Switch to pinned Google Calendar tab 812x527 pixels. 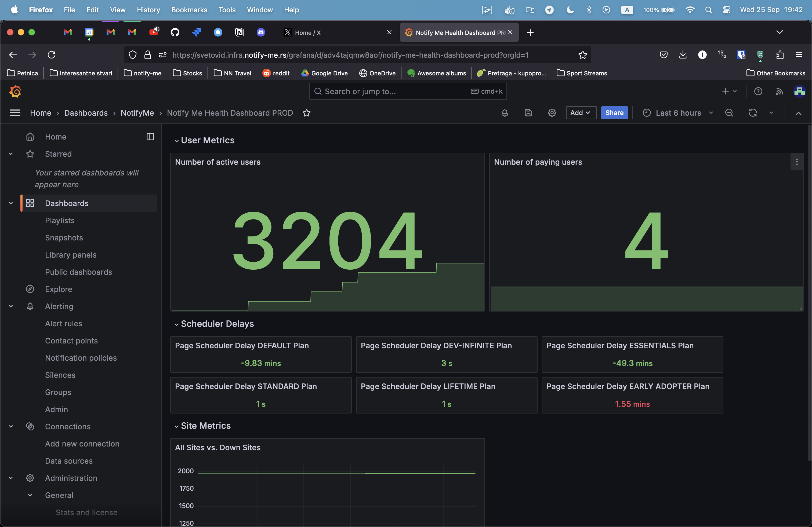click(89, 32)
